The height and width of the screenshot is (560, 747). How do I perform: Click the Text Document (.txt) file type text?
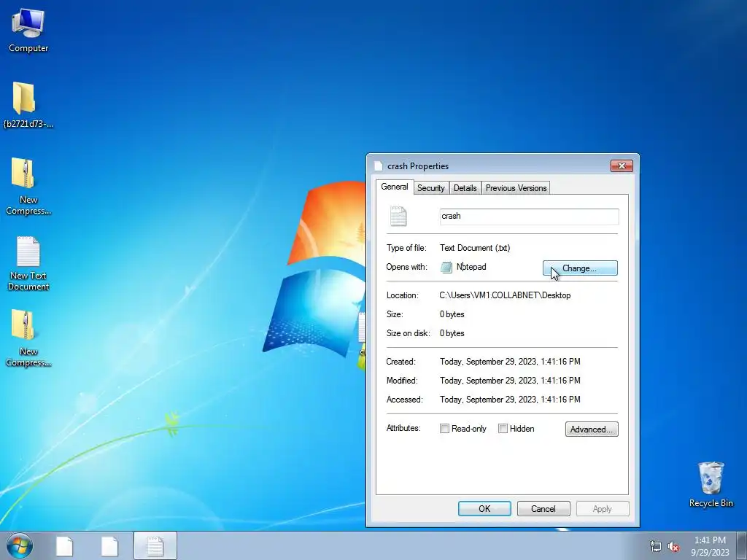(x=474, y=248)
